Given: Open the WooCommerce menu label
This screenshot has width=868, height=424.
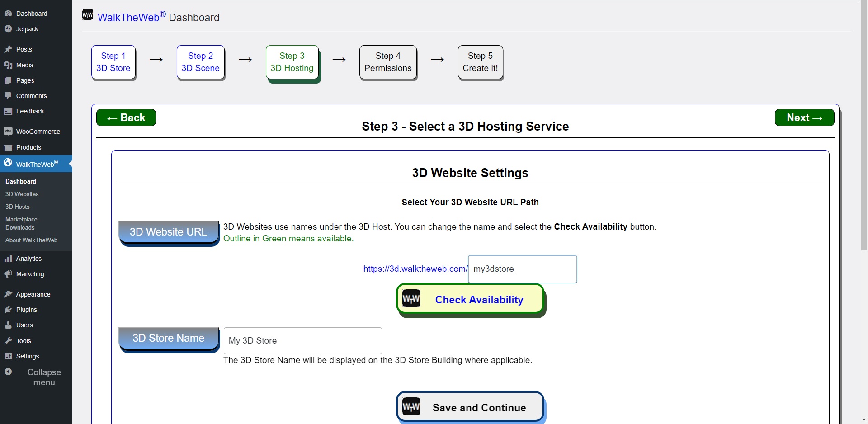Looking at the screenshot, I should coord(38,132).
